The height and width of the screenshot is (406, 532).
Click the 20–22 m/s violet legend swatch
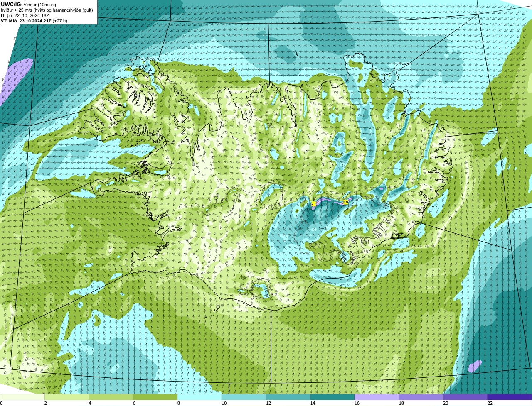click(465, 397)
